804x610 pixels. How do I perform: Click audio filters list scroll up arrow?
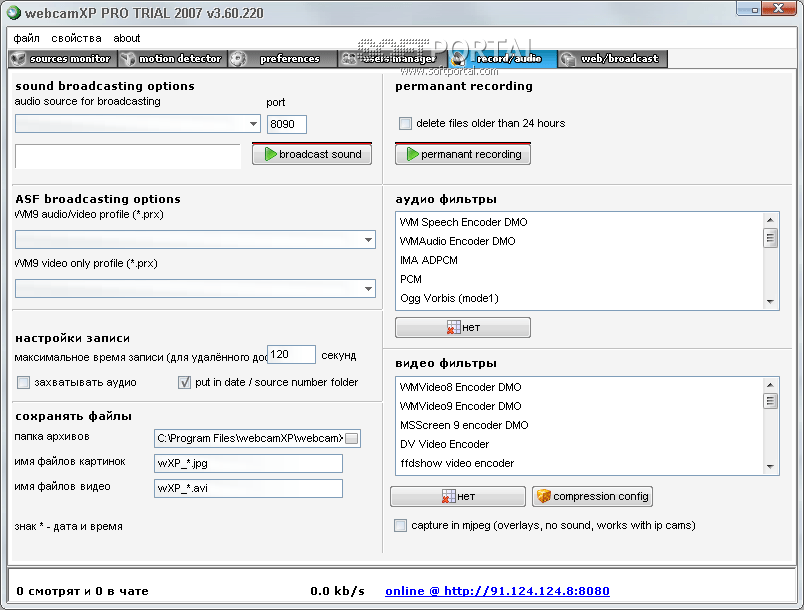tap(770, 220)
